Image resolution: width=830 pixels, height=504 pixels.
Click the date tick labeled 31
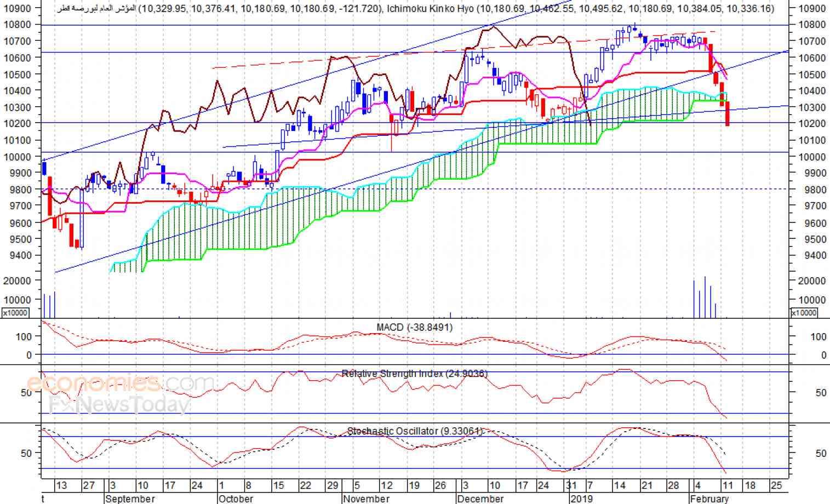click(x=571, y=485)
